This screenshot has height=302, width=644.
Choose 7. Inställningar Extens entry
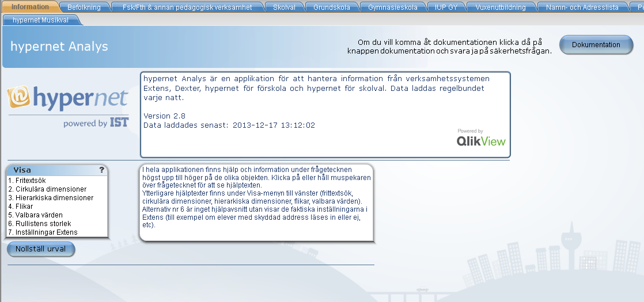coord(57,232)
